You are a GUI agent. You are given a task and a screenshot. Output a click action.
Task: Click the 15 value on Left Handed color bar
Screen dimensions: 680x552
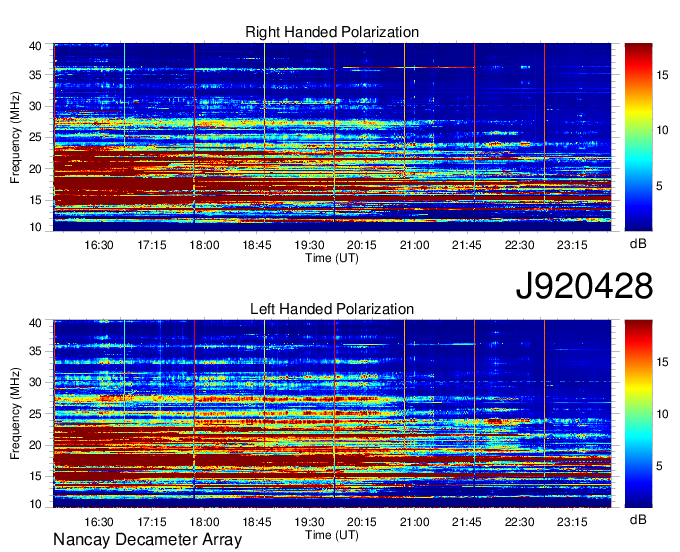tap(662, 362)
